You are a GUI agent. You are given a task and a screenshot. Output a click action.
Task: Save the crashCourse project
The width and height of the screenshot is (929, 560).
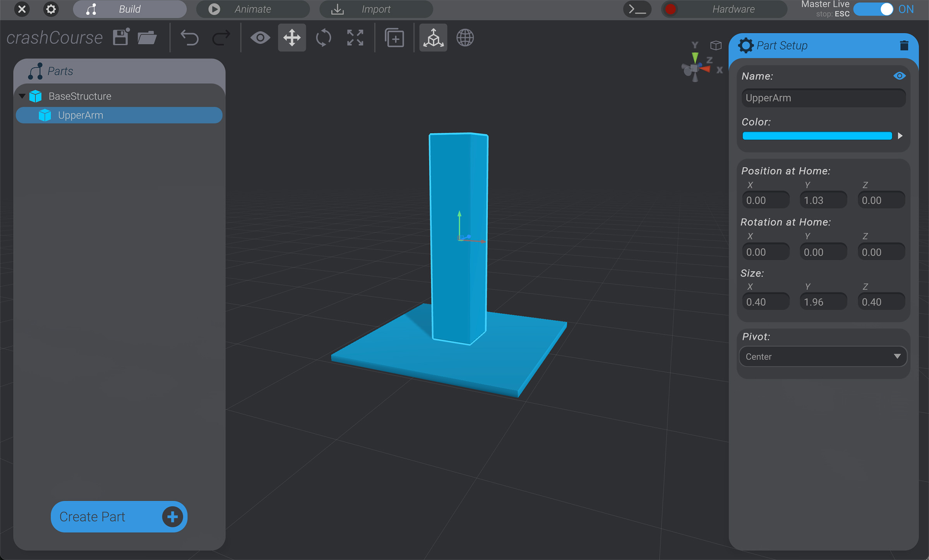click(120, 37)
